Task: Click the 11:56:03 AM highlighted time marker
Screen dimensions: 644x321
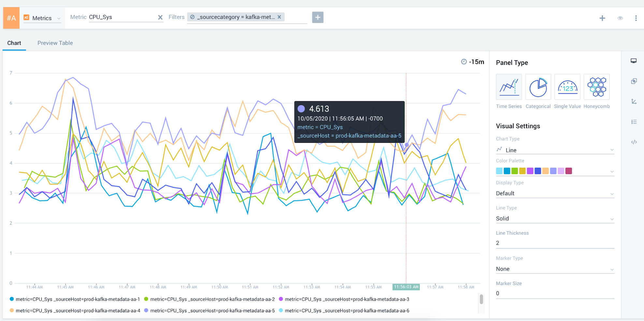Action: [406, 287]
